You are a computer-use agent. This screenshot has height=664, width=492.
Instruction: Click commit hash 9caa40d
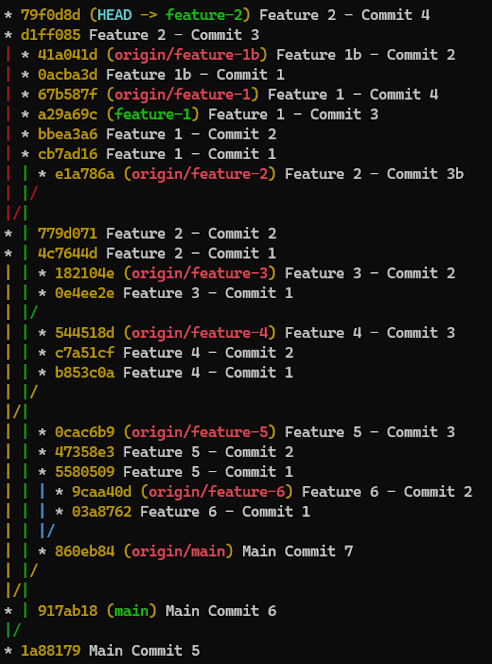pos(102,492)
